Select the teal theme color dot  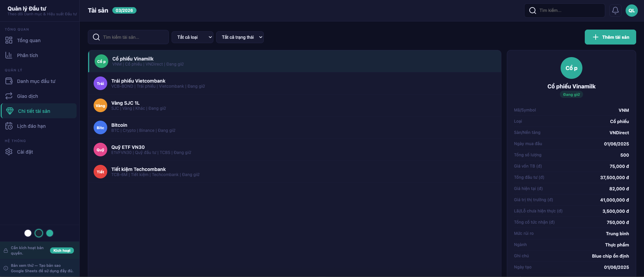[50, 233]
